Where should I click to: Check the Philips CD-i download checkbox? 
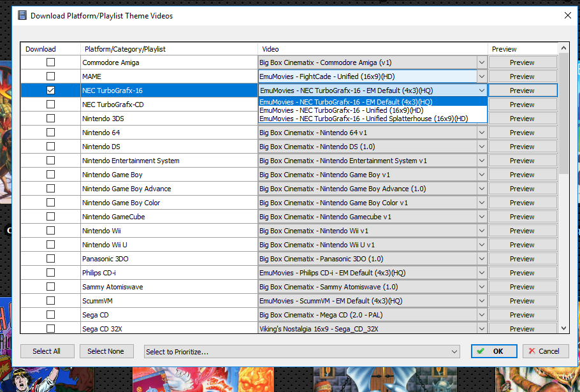pos(51,273)
